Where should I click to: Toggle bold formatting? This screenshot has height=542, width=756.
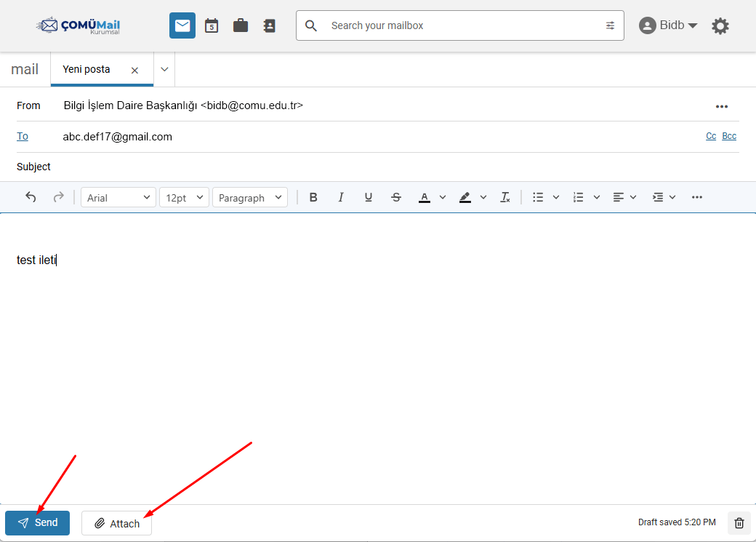313,197
